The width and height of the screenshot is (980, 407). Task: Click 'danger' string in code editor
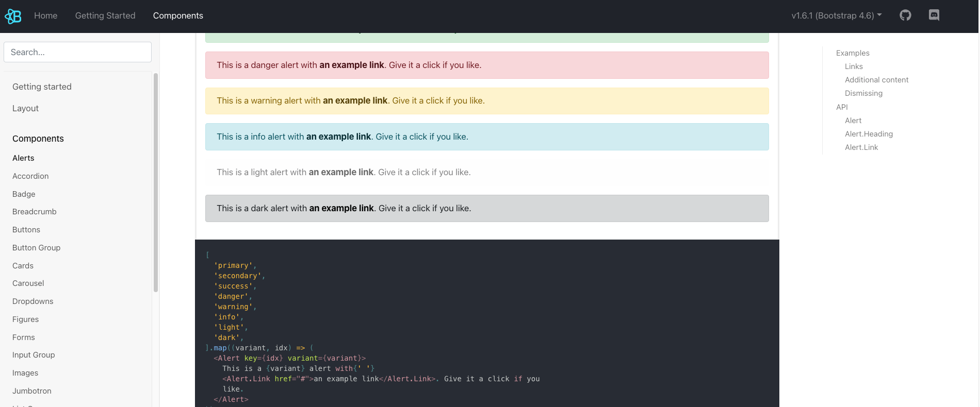click(231, 296)
